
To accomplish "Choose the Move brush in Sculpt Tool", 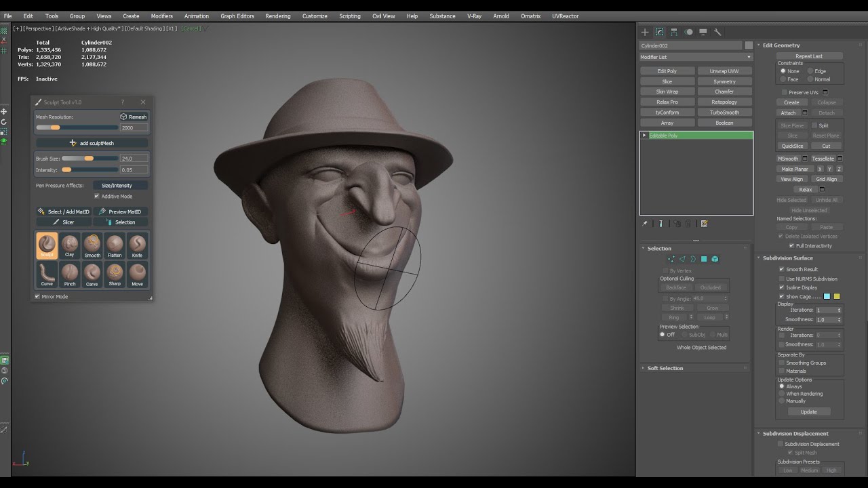I will [x=137, y=274].
